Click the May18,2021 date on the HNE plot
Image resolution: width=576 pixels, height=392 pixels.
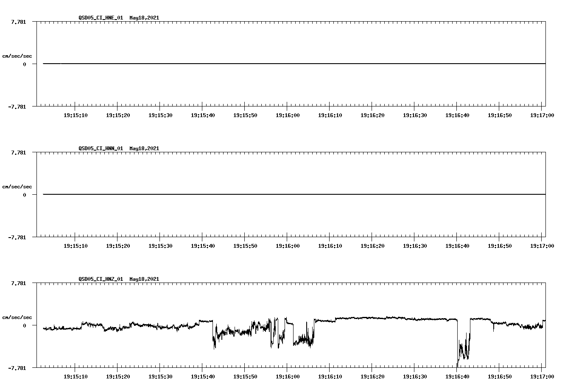click(x=144, y=18)
